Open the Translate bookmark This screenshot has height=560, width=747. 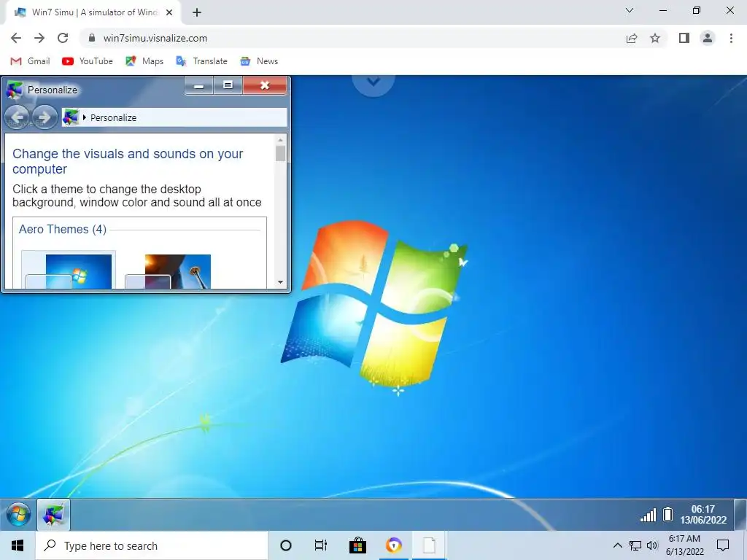(201, 61)
